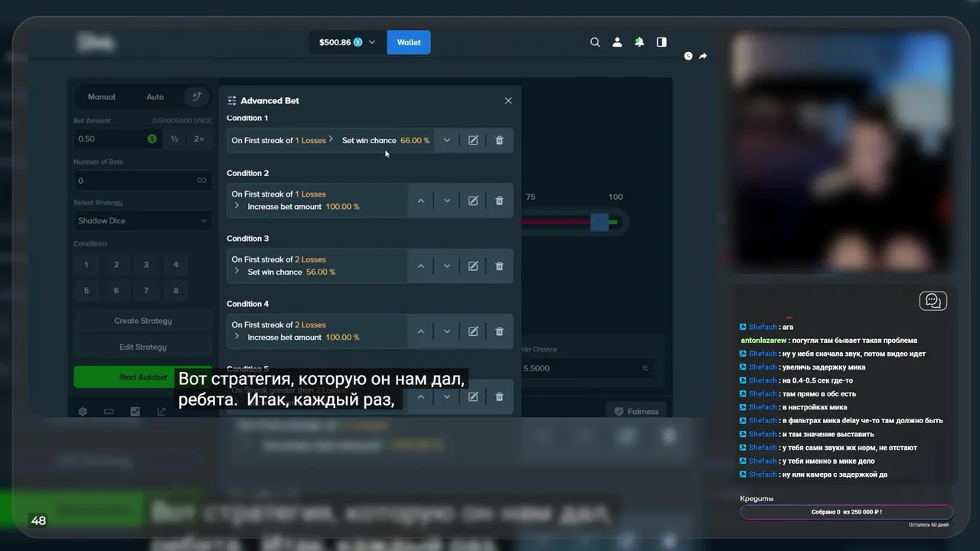Delete Condition 1
Viewport: 980px width, 551px height.
[x=499, y=140]
